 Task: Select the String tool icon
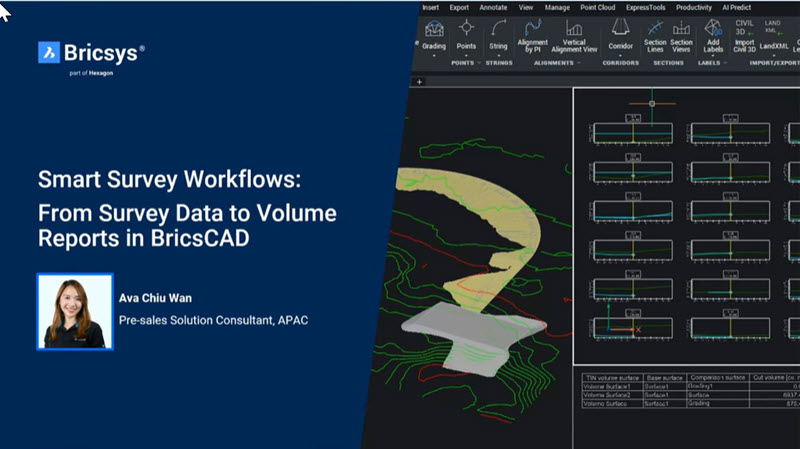pos(498,28)
